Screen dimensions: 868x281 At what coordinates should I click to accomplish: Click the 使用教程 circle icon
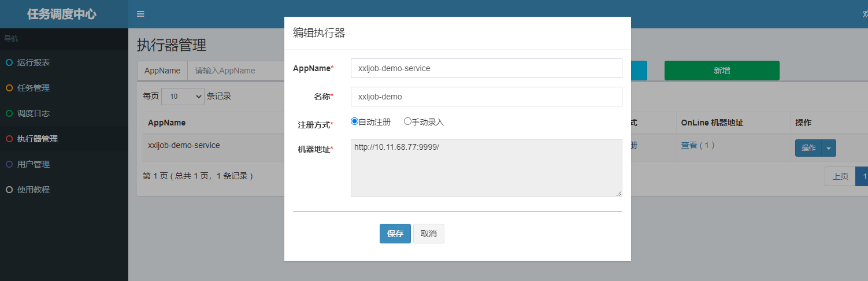(9, 190)
